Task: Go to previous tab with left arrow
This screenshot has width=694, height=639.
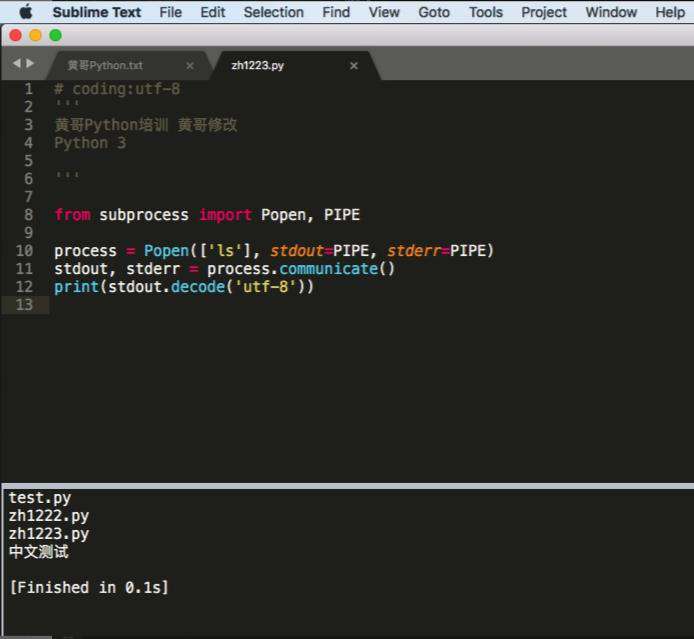Action: coord(16,63)
